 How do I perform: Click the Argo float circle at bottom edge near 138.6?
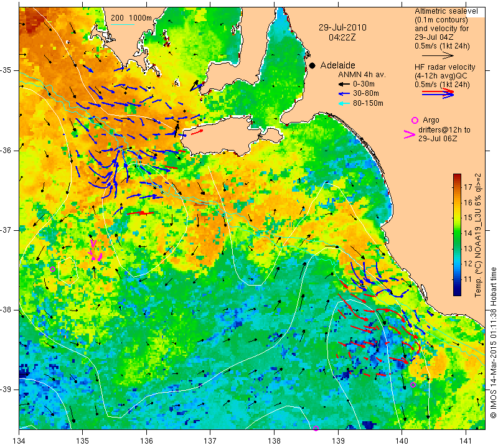[316, 428]
